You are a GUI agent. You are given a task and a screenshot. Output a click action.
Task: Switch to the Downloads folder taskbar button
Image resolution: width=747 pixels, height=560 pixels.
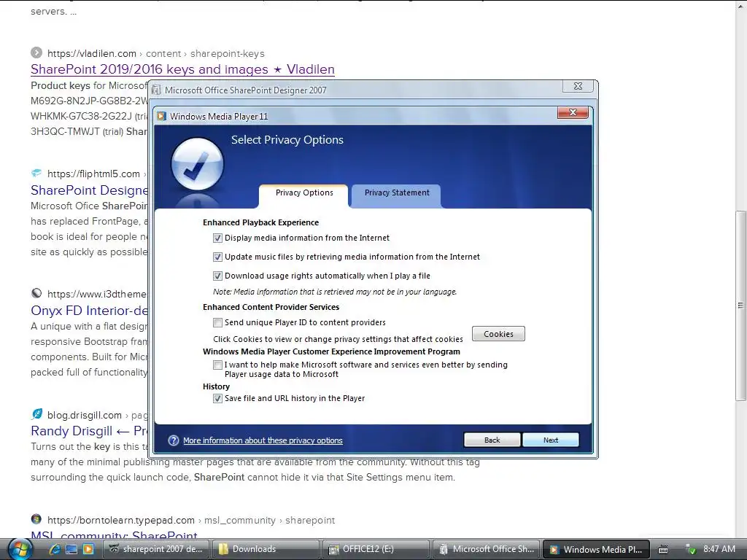pos(266,549)
